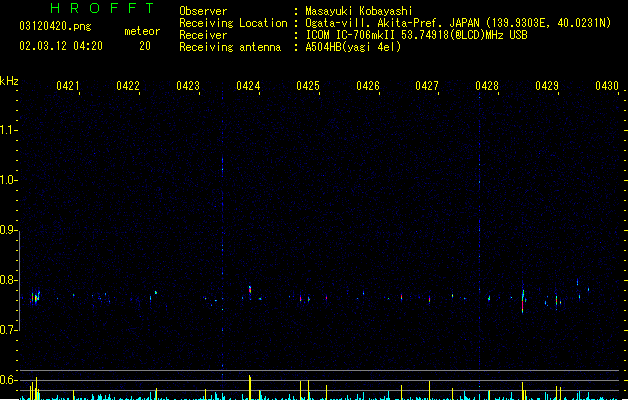This screenshot has width=629, height=400.
Task: Click the meteor echo at 0424
Action: 250,290
